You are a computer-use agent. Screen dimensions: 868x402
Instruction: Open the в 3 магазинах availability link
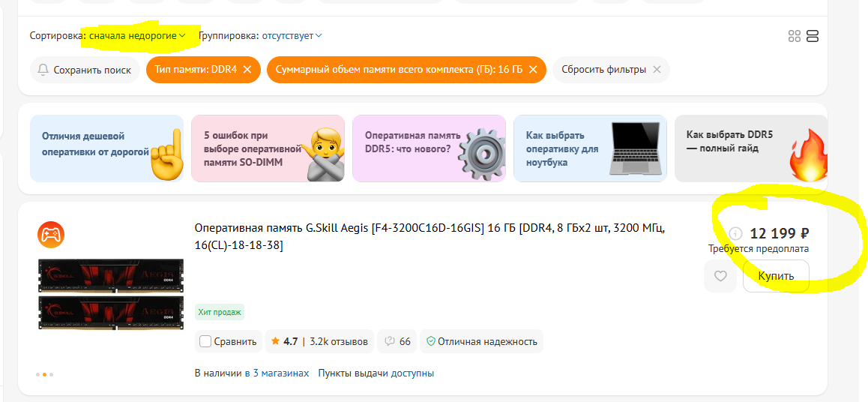[x=277, y=373]
